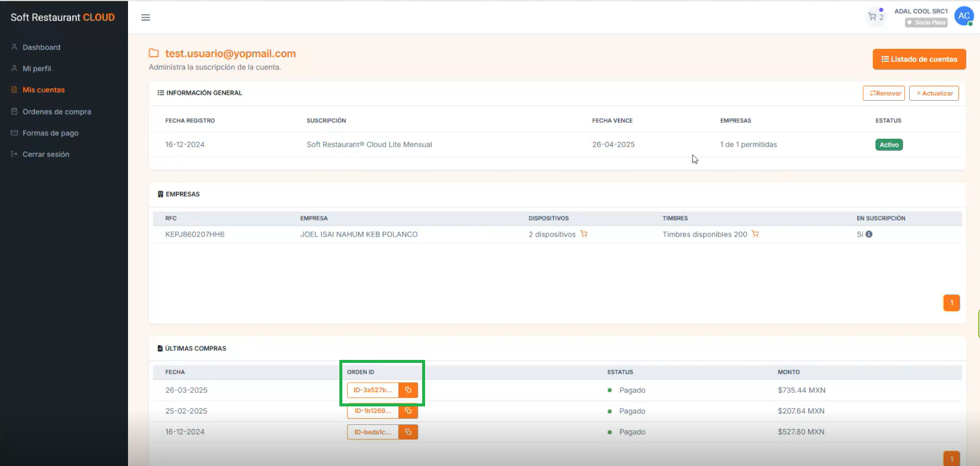Click the test.usuario@yopmail.com account title
Image resolution: width=980 pixels, height=466 pixels.
click(x=230, y=54)
